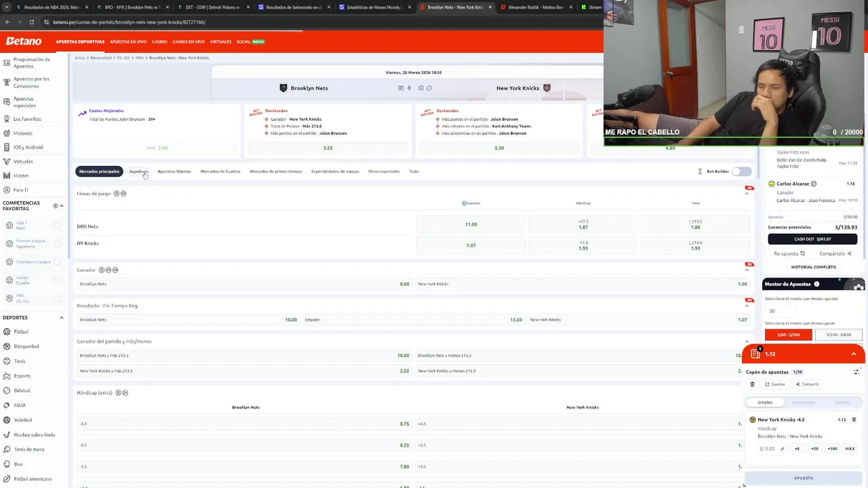868x488 pixels.
Task: Switch to Jugadores tab
Action: coord(138,171)
